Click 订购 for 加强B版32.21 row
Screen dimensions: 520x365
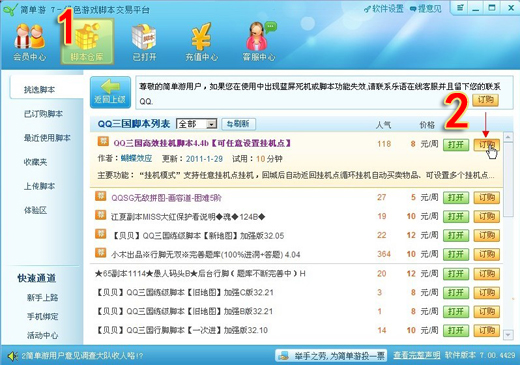[487, 312]
